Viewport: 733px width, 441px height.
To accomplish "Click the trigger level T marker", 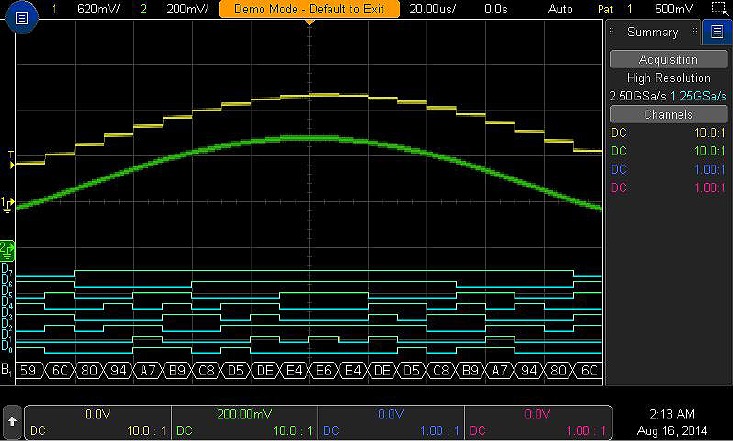I will coord(10,160).
